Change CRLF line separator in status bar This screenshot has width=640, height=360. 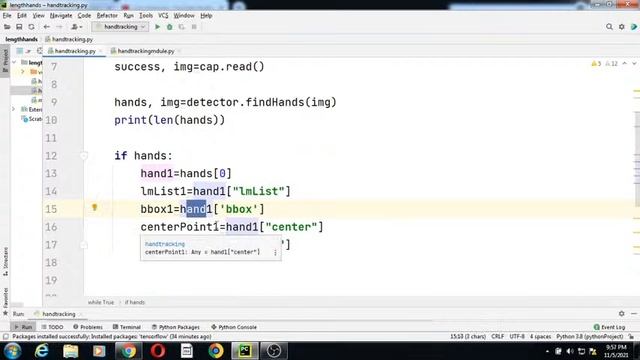pos(498,337)
